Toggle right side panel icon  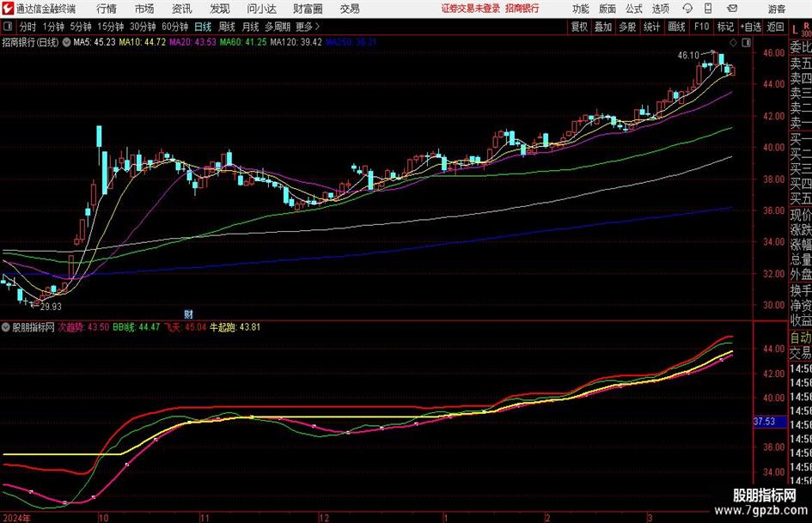(746, 42)
